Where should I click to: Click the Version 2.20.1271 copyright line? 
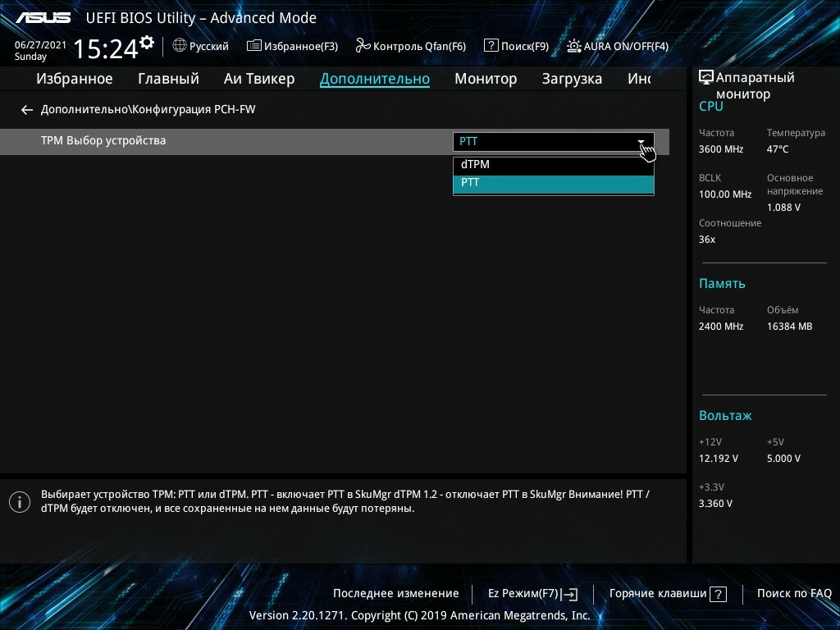pos(419,615)
